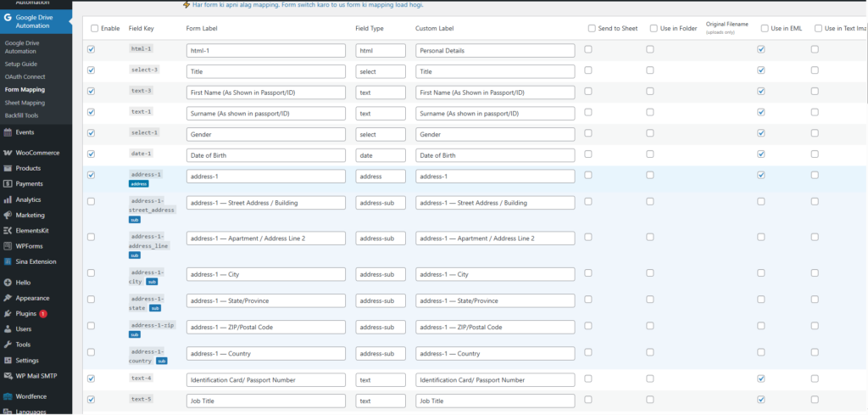Click the WPForms icon in sidebar
Viewport: 868px width, 415px height.
pos(8,246)
